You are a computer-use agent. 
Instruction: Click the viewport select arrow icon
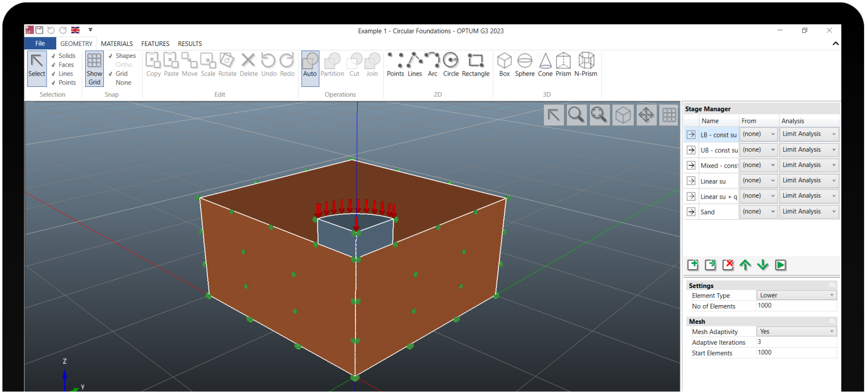pos(553,115)
